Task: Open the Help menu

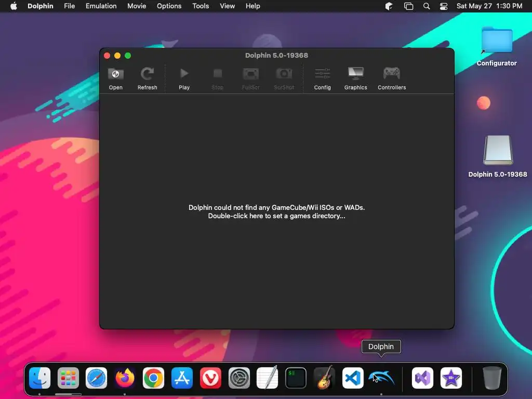Action: coord(253,6)
